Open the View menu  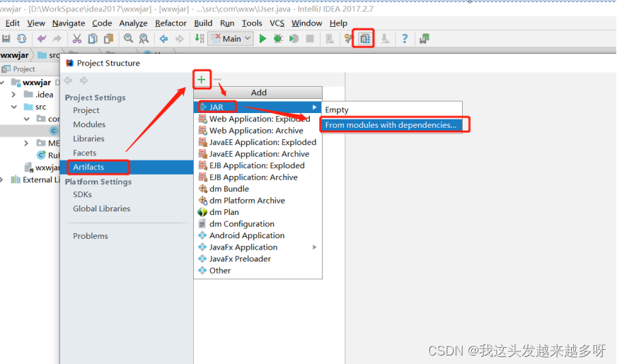point(36,23)
